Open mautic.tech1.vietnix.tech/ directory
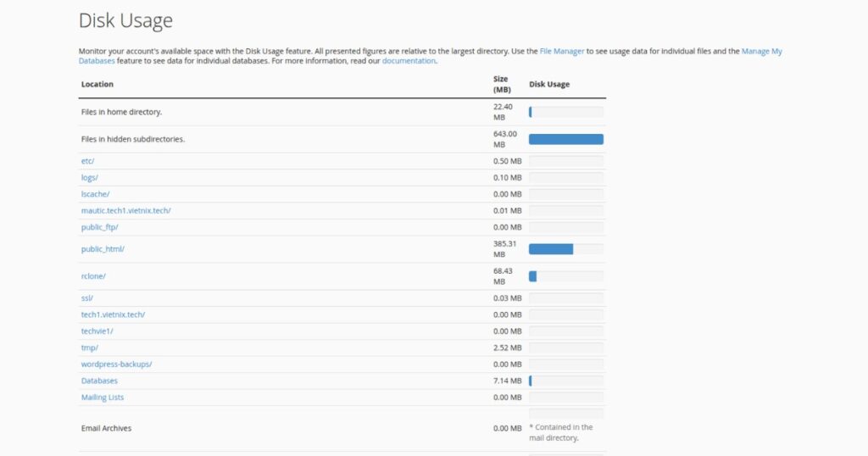Screen dimensions: 868x456 (126, 210)
